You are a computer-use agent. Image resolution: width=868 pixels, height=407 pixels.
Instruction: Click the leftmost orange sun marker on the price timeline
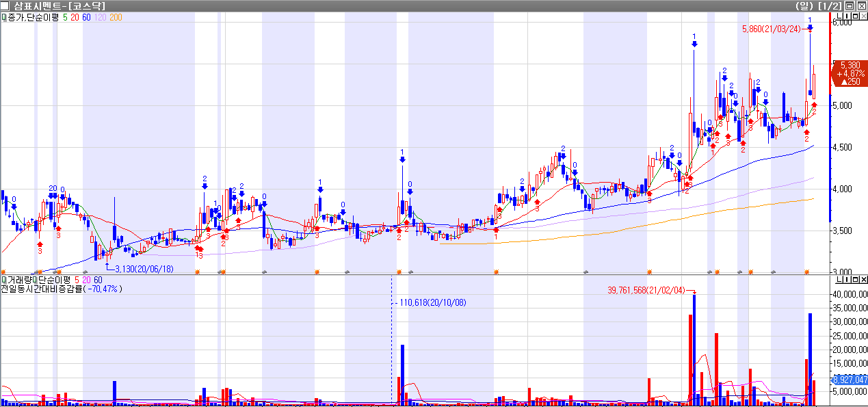coord(3,272)
